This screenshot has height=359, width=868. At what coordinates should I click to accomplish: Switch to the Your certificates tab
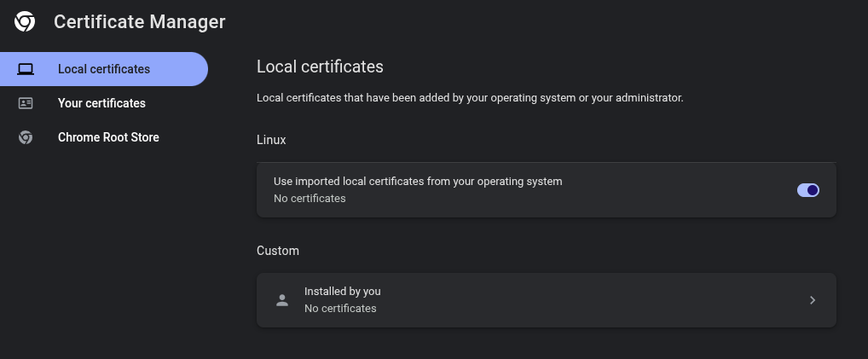click(101, 103)
